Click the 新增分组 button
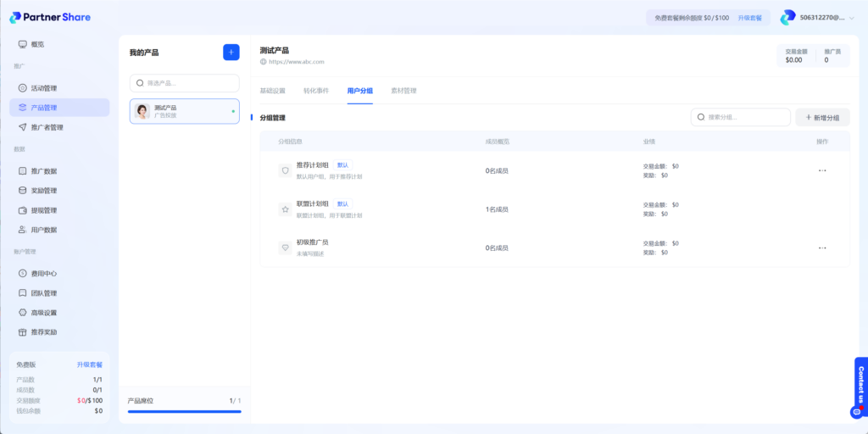The image size is (868, 434). [821, 118]
